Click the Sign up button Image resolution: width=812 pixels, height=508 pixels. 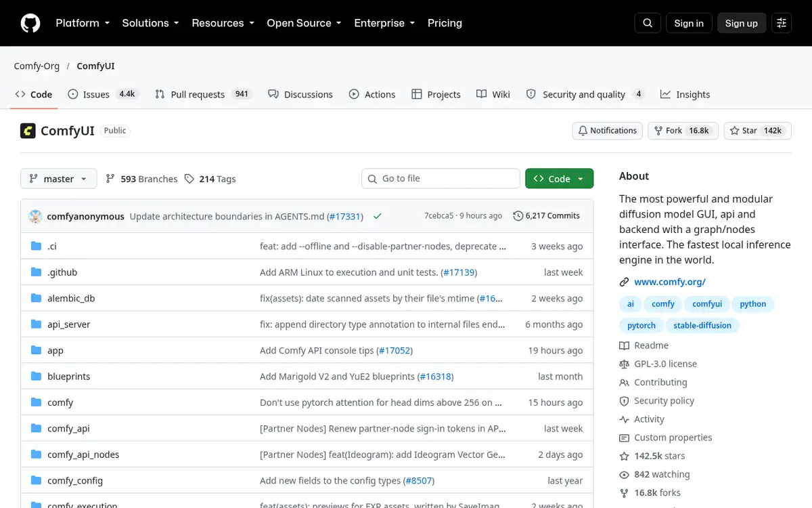point(742,23)
